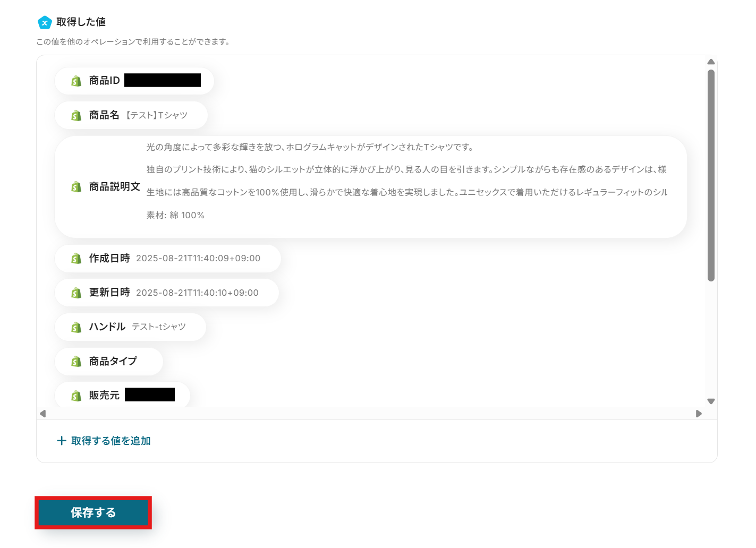756x548 pixels.
Task: Select the ハンドル value テスト-tシャツ
Action: (159, 327)
